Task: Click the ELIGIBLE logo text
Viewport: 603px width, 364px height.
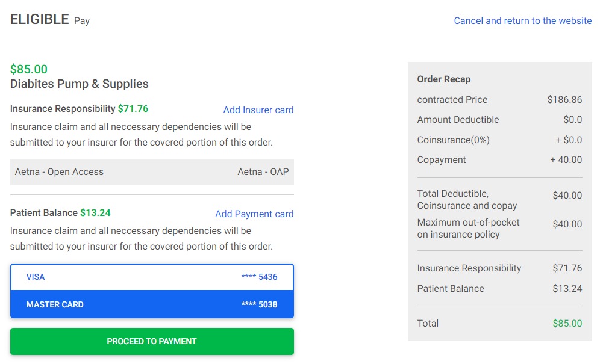Action: (x=40, y=20)
